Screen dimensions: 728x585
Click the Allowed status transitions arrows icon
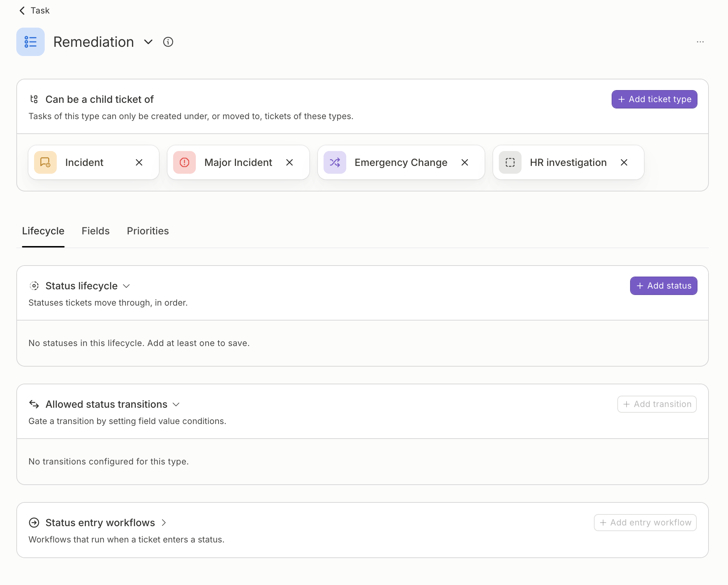pos(34,404)
